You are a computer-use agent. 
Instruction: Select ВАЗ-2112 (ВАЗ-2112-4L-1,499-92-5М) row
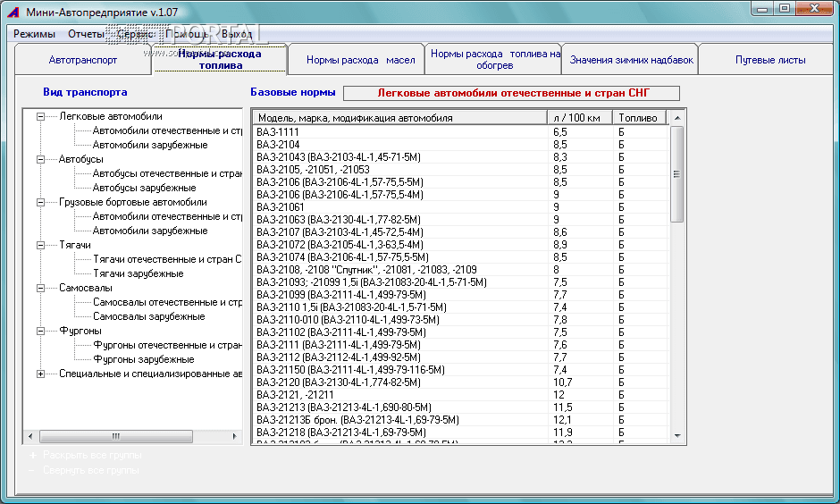pos(461,357)
